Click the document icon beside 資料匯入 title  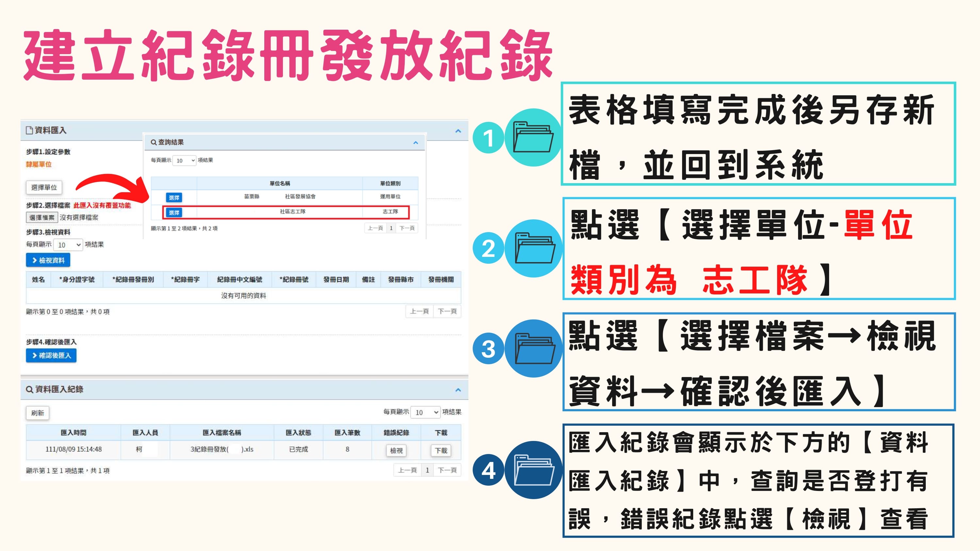coord(29,130)
